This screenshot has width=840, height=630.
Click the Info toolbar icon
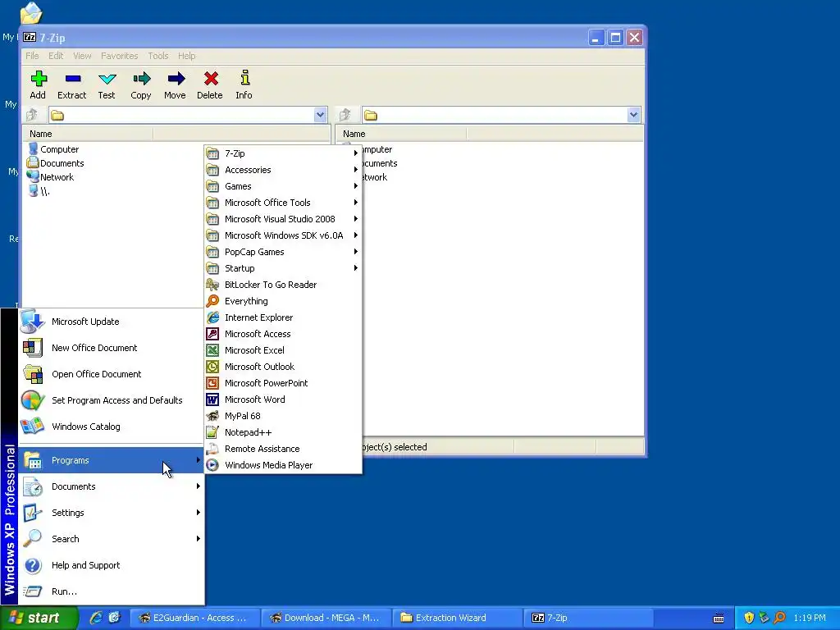click(x=244, y=84)
